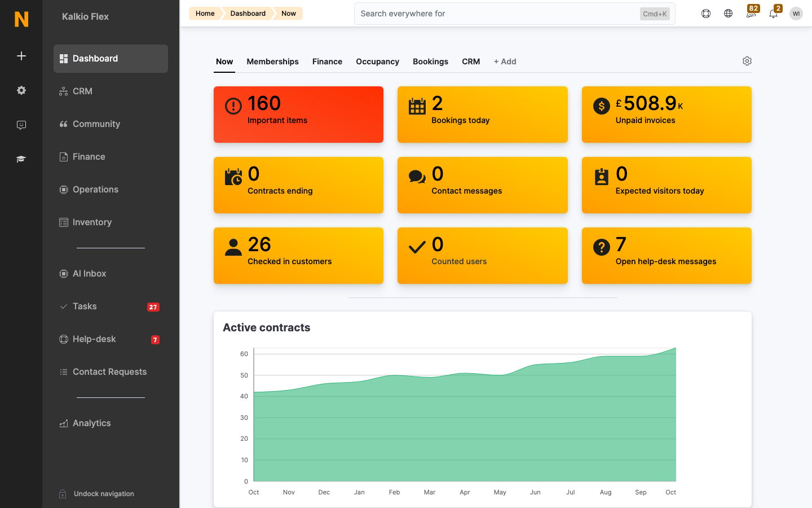
Task: Open Operations in the sidebar
Action: coord(111,190)
